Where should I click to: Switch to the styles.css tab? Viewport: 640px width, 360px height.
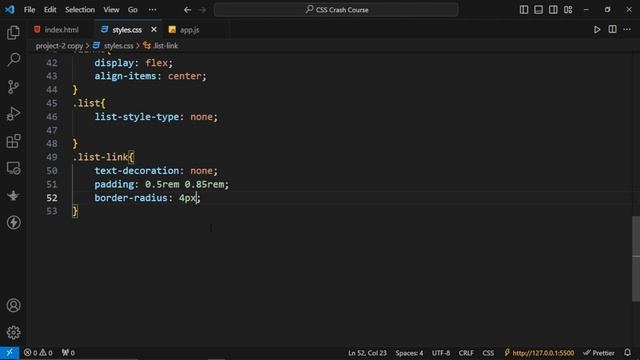[x=127, y=30]
